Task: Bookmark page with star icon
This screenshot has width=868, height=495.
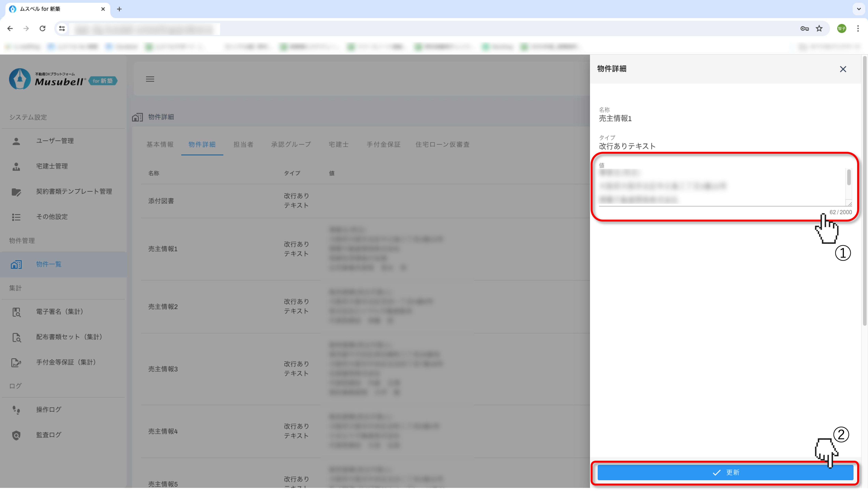Action: 819,29
